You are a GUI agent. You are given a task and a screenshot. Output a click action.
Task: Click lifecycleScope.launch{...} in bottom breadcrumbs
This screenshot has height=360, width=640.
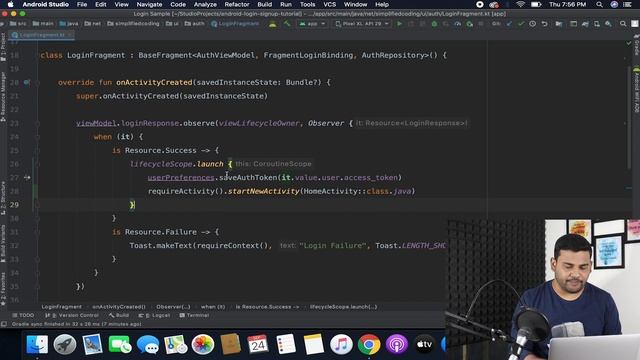(x=344, y=307)
